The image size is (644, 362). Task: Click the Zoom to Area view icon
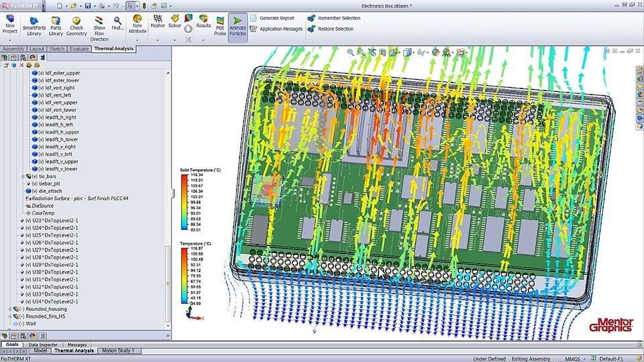(x=361, y=52)
